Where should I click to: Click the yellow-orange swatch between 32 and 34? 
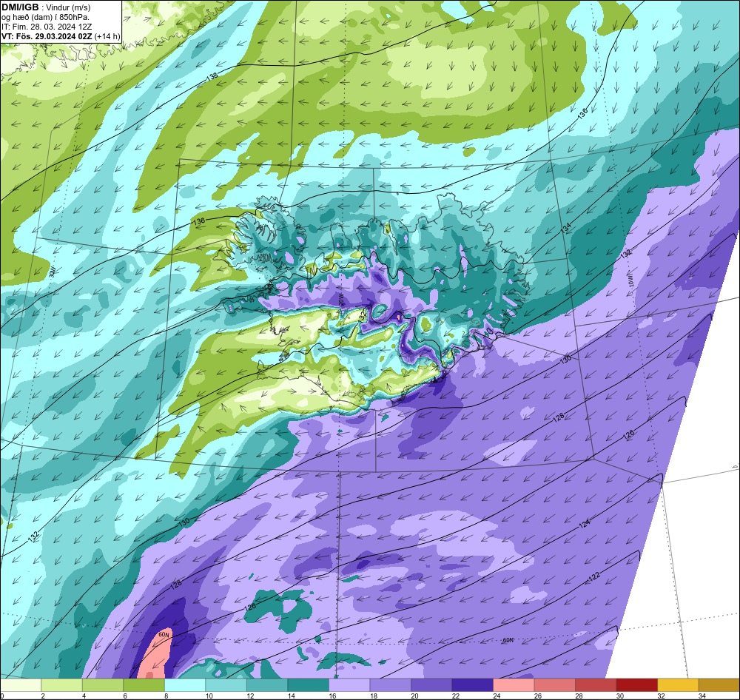(x=678, y=684)
